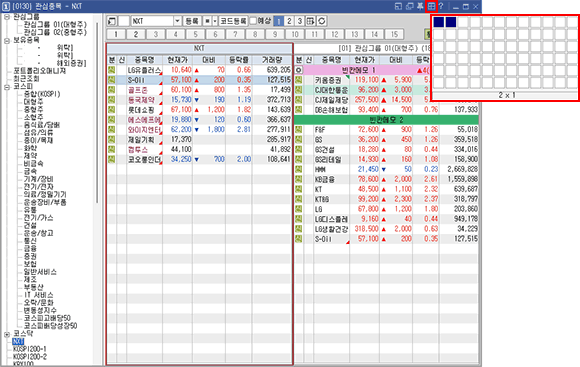Select page toggle 3 in toolbar
Viewport: 580px width, 367px height.
tap(300, 21)
